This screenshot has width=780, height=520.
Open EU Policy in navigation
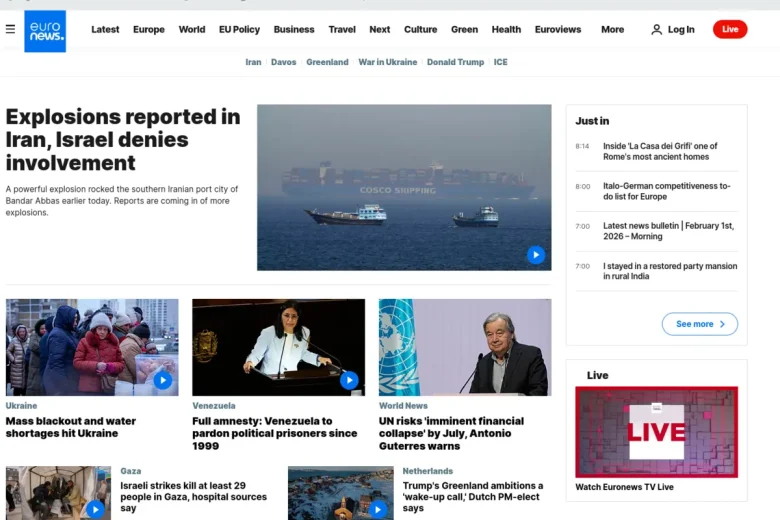point(239,29)
